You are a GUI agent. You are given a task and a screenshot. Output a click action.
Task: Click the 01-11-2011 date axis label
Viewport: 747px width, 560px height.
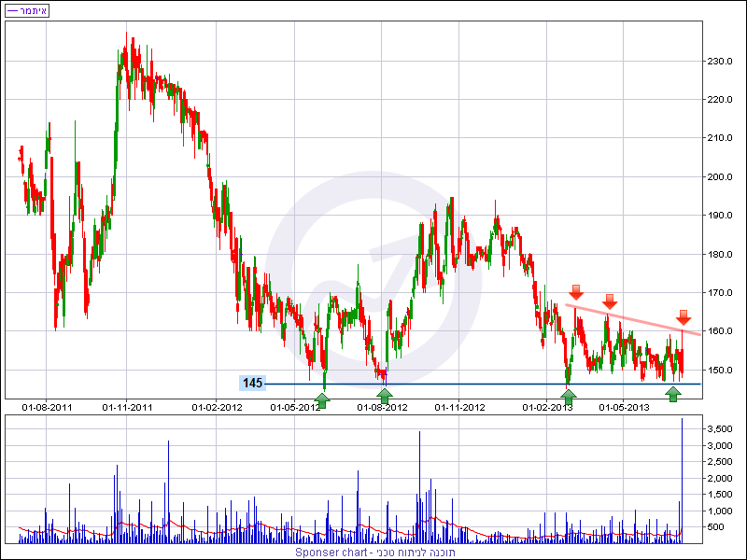click(128, 407)
